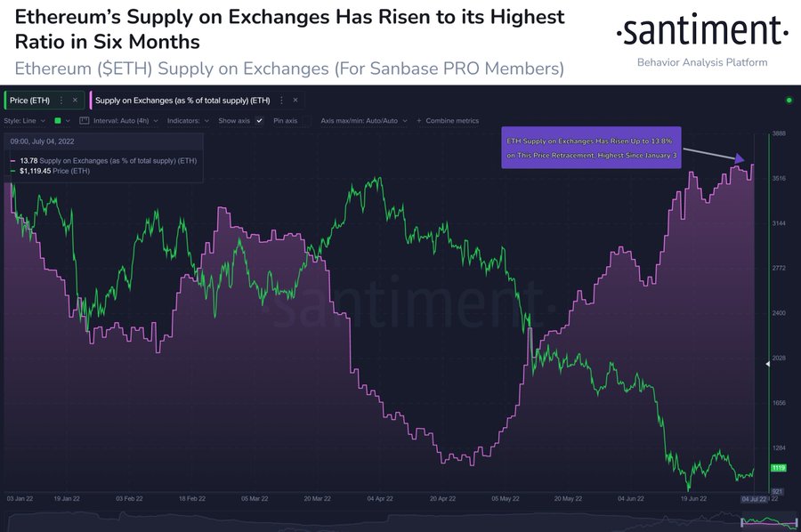Click the green live status indicator
The width and height of the screenshot is (801, 532).
point(789,100)
